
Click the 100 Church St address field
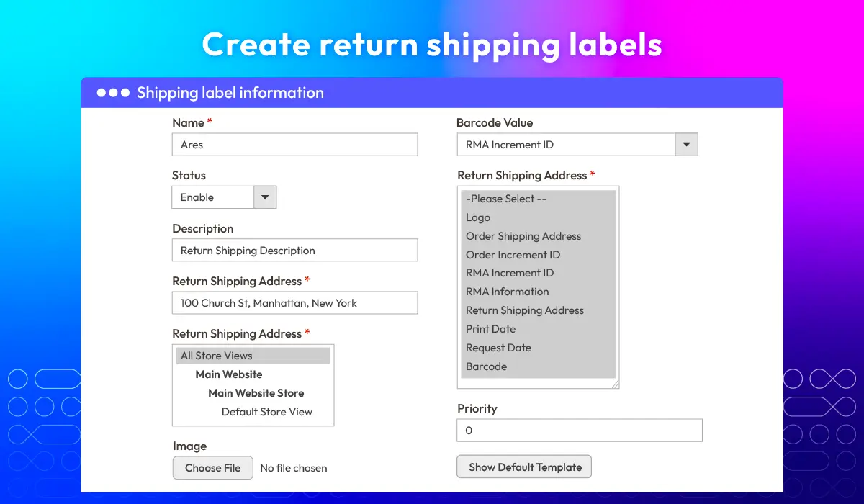(295, 303)
